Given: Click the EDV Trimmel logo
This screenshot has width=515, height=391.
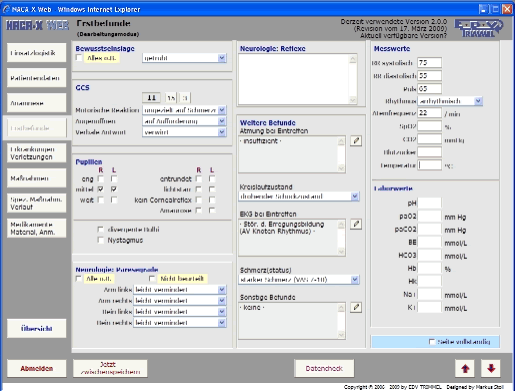Looking at the screenshot, I should (479, 28).
